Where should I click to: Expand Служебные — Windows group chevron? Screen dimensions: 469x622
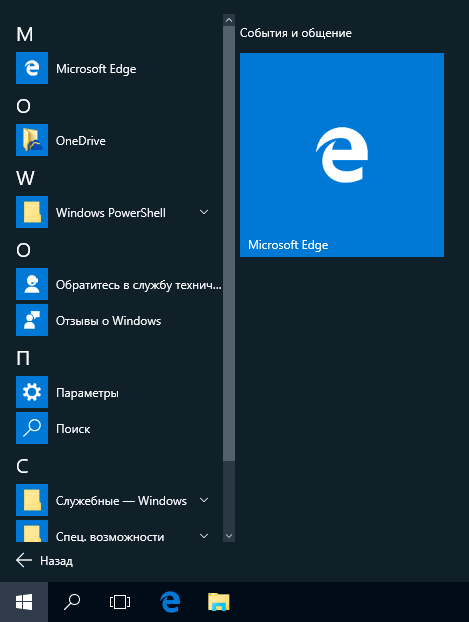click(204, 500)
